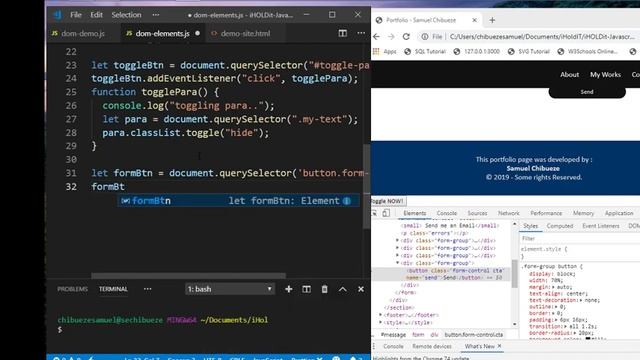This screenshot has width=640, height=360.
Task: Open the File menu in VS Code
Action: 76,15
